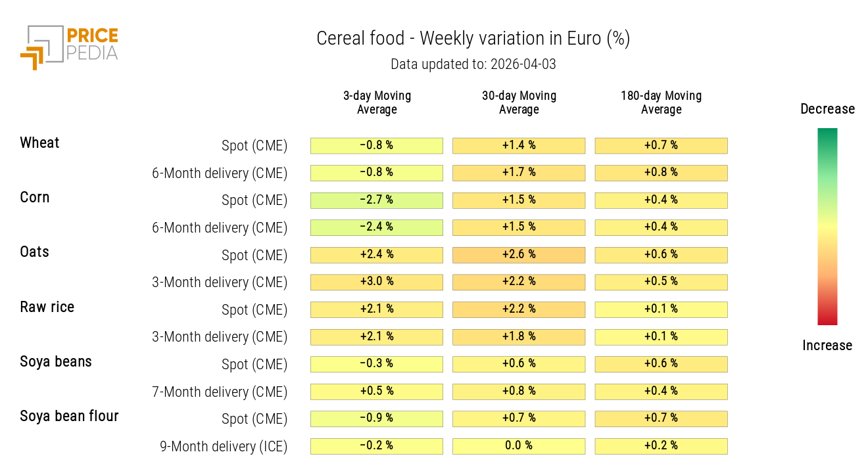Click the Data updated date text
Screen dimensions: 868x473
473,64
